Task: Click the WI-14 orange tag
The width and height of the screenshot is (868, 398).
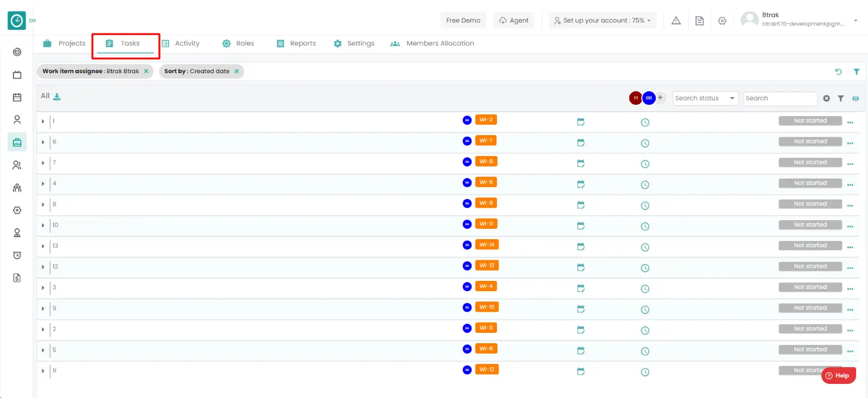Action: pyautogui.click(x=487, y=245)
